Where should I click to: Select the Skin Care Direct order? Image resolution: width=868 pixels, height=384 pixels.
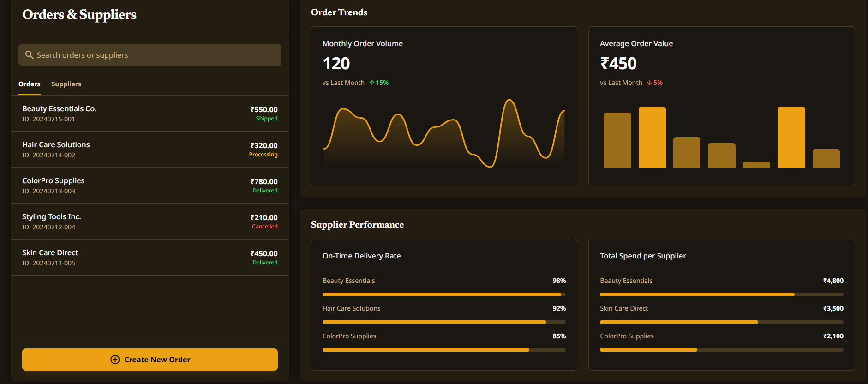tap(150, 258)
